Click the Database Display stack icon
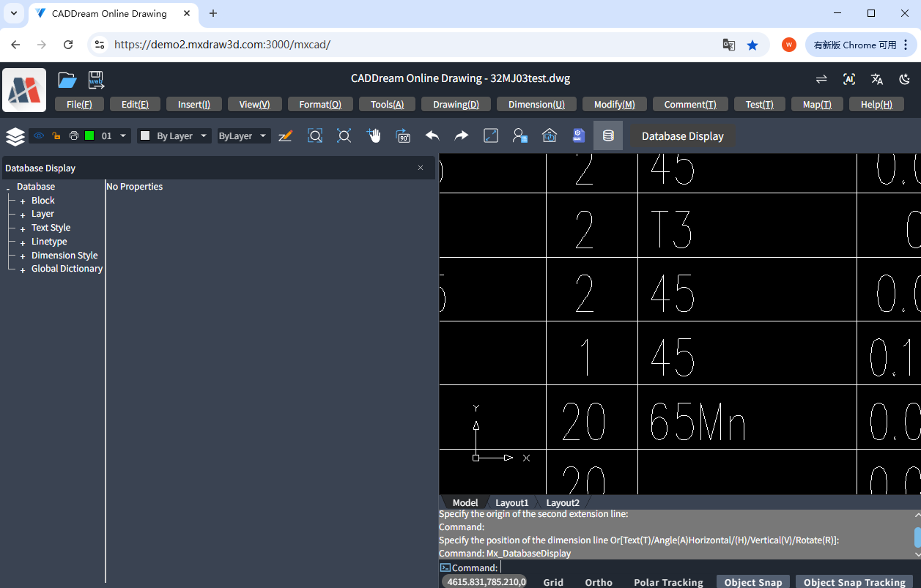Screen dimensions: 921x588 pos(608,135)
